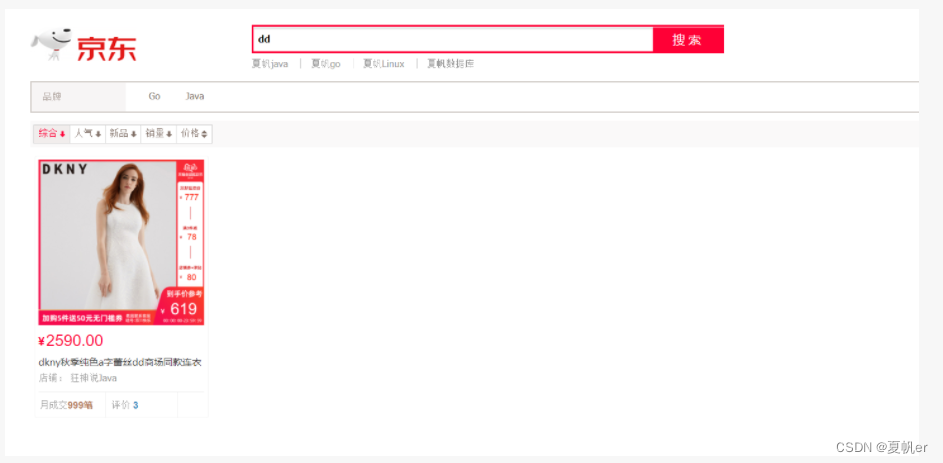Viewport: 943px width, 463px height.
Task: Open the dkny秋季纯色a字蕾丝 product title
Action: [120, 363]
